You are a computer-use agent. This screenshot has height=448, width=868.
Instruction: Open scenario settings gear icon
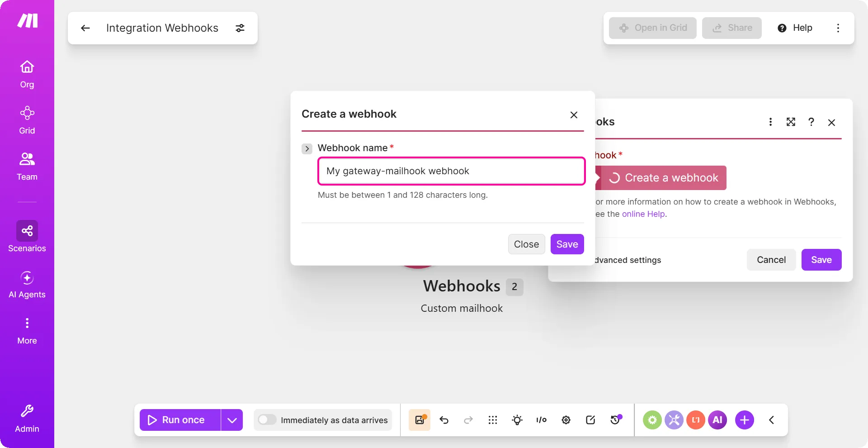(566, 420)
